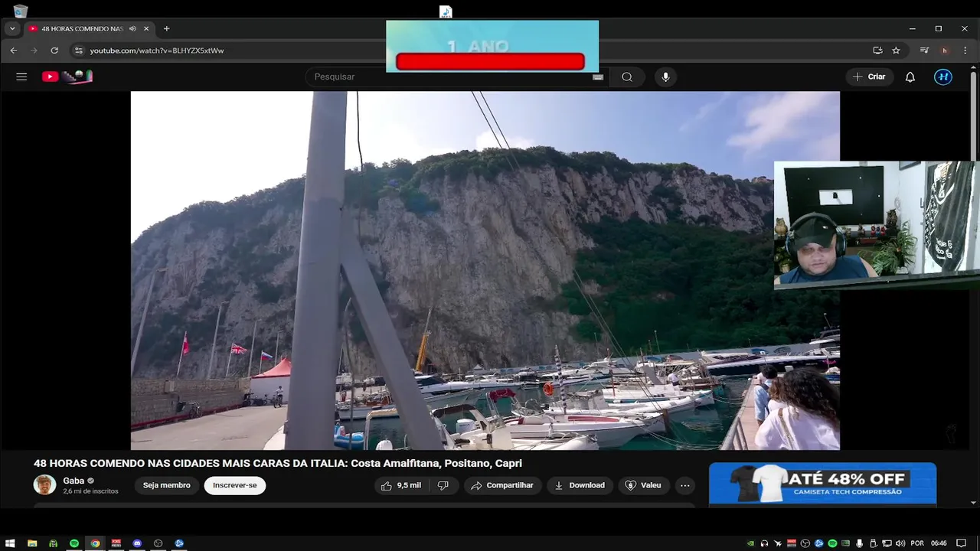Click the Download button

pos(580,485)
